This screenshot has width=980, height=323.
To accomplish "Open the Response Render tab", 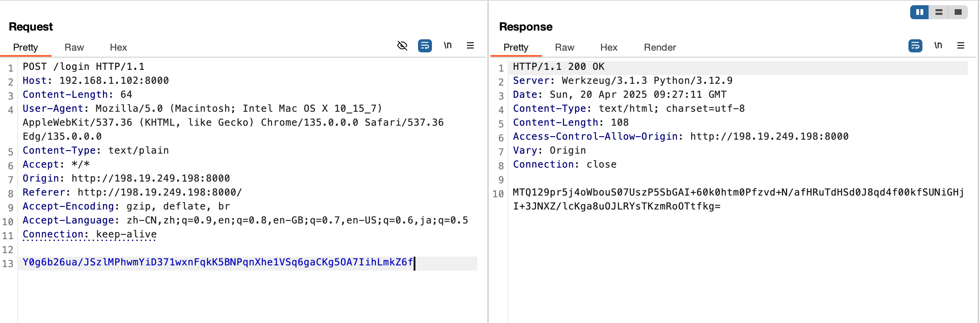I will (660, 47).
